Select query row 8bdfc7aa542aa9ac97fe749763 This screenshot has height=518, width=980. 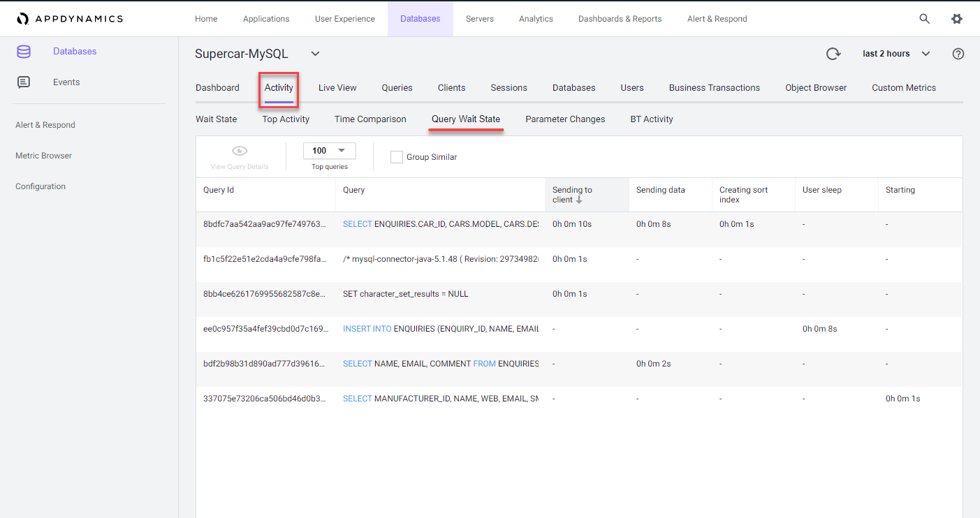579,229
